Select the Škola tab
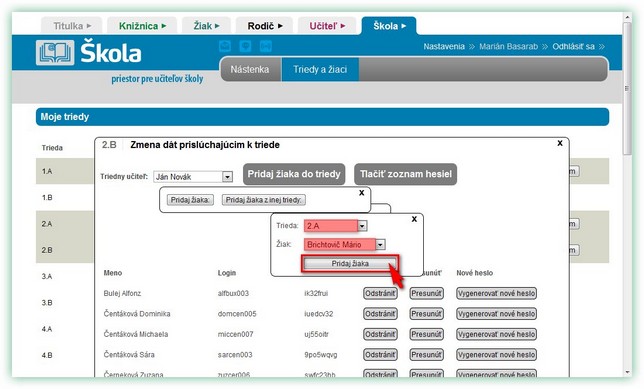Viewport: 644px width, 389px height. tap(389, 26)
